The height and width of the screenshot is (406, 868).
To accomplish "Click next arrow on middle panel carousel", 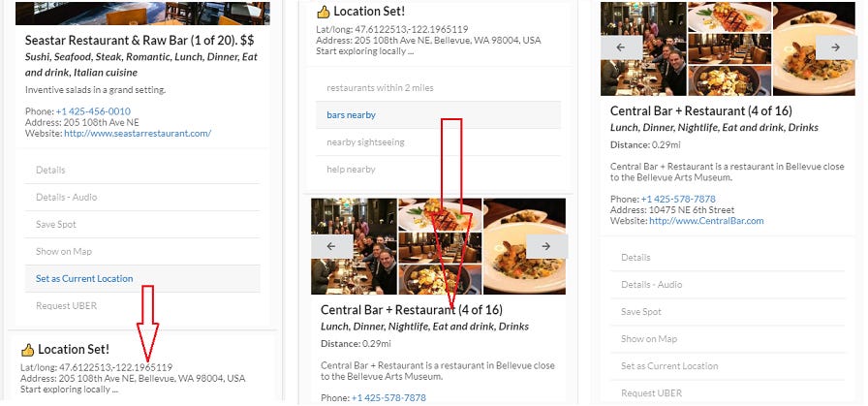I will 546,246.
